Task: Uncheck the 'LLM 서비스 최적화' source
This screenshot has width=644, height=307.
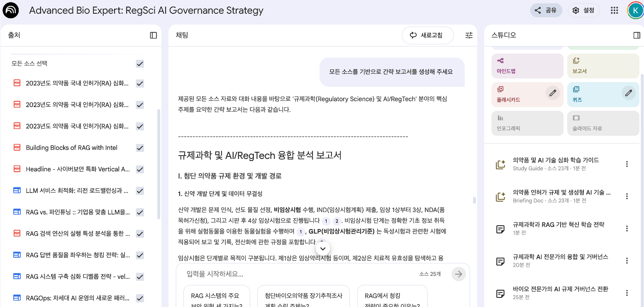Action: [x=140, y=190]
